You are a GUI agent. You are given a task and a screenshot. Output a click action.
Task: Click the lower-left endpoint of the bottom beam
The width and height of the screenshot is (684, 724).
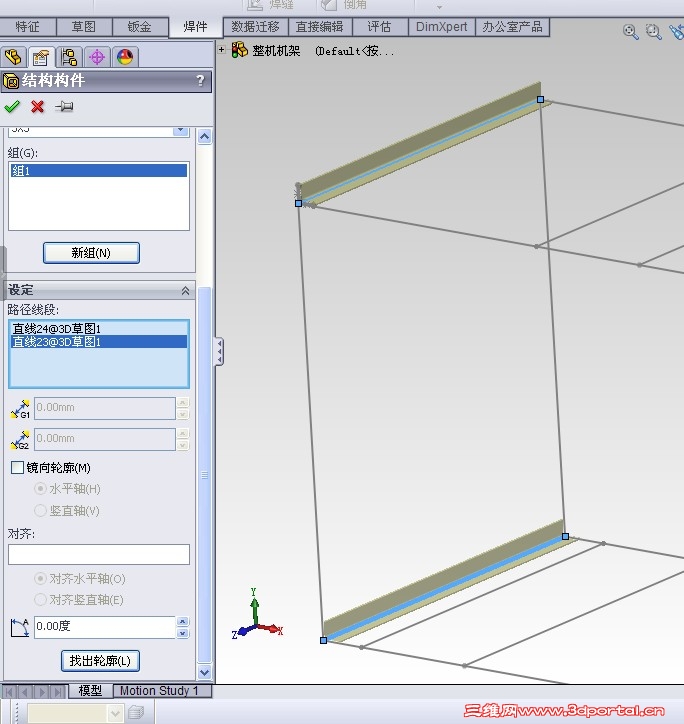click(323, 640)
